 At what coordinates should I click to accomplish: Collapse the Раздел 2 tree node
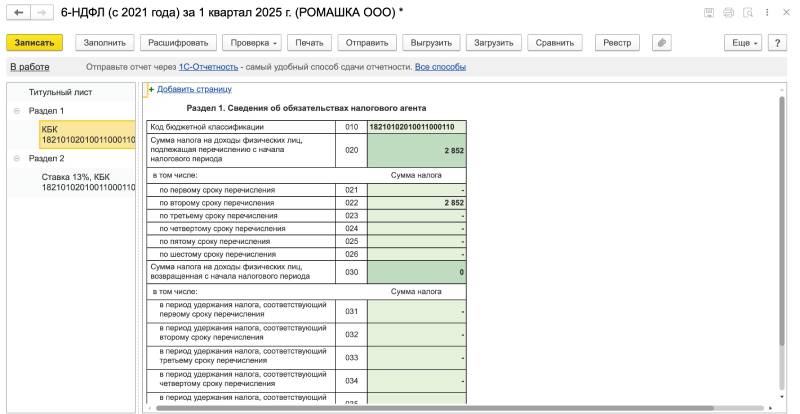coord(16,158)
